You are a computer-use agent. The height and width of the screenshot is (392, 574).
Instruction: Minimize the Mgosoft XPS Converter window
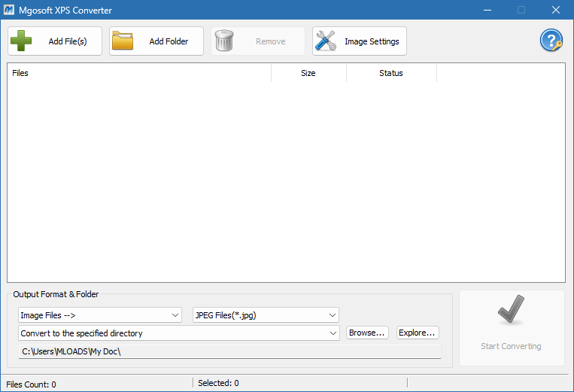click(x=487, y=10)
